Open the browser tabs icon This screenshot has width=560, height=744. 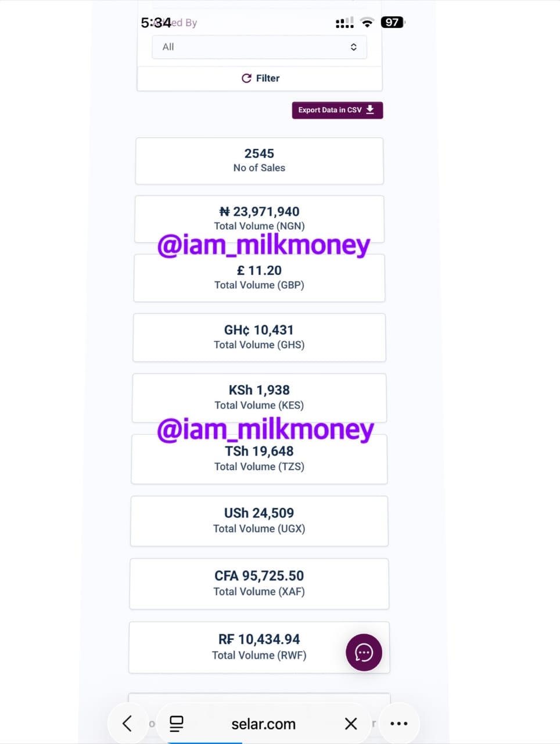[176, 723]
